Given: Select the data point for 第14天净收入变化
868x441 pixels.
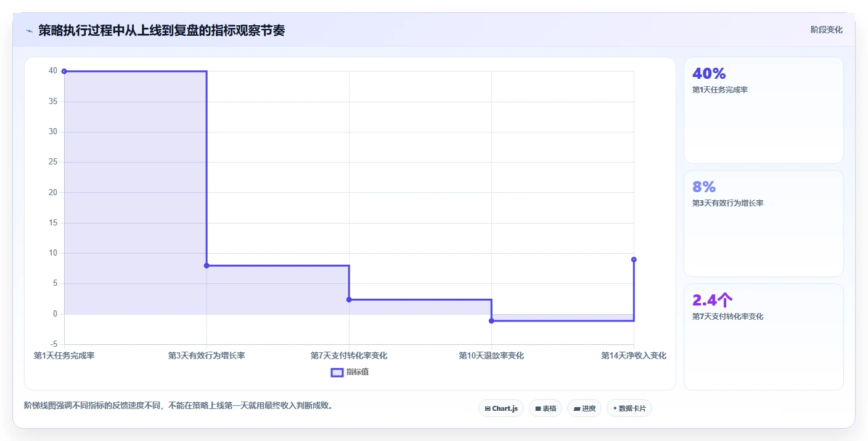Looking at the screenshot, I should (x=634, y=259).
